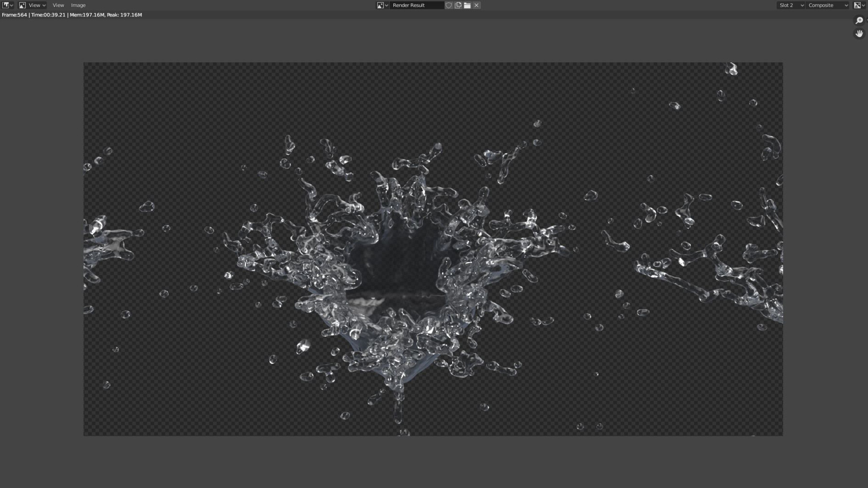
Task: Select the image browse icon next to Render Result
Action: click(380, 5)
